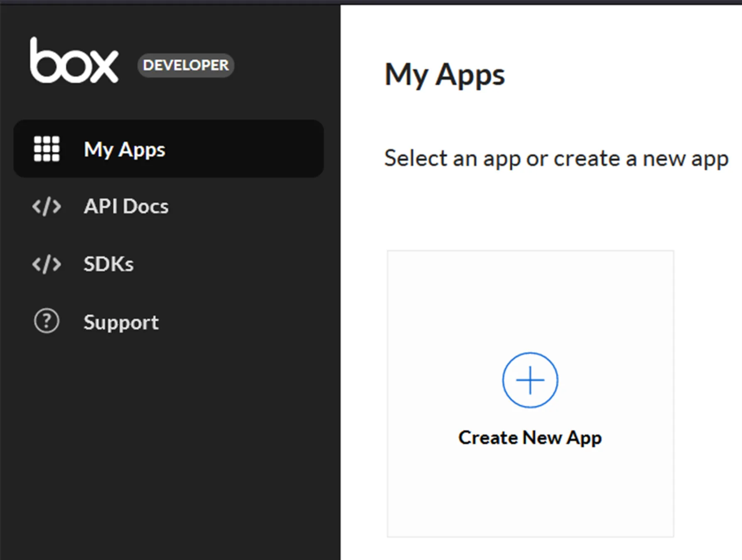Click the 'Select an app or create a new app' text

tap(556, 159)
